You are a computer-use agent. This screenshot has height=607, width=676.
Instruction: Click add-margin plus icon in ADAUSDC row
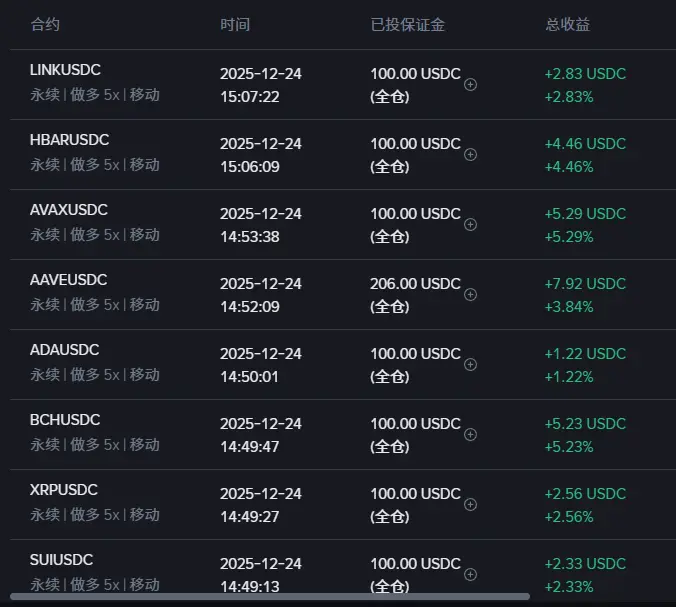(x=471, y=365)
